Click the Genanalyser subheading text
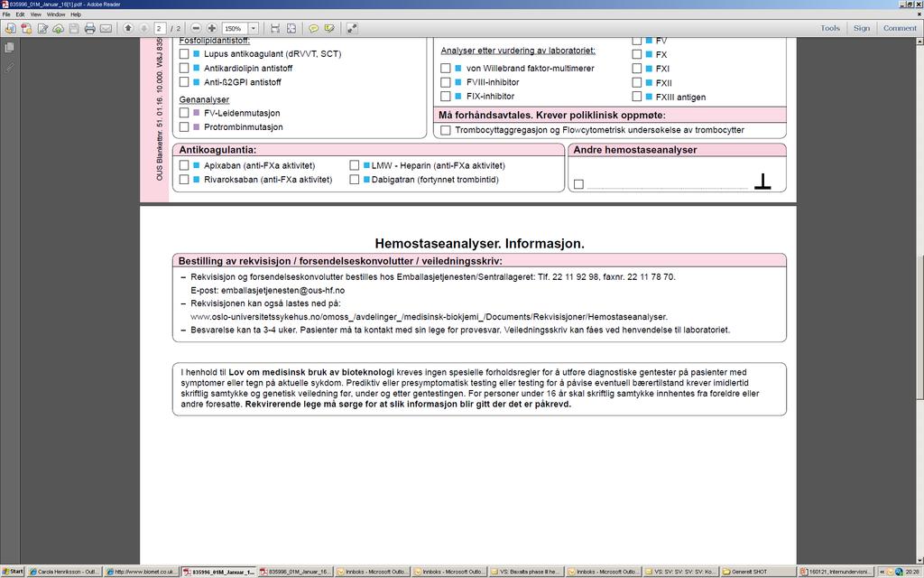The width and height of the screenshot is (924, 578). click(x=204, y=99)
